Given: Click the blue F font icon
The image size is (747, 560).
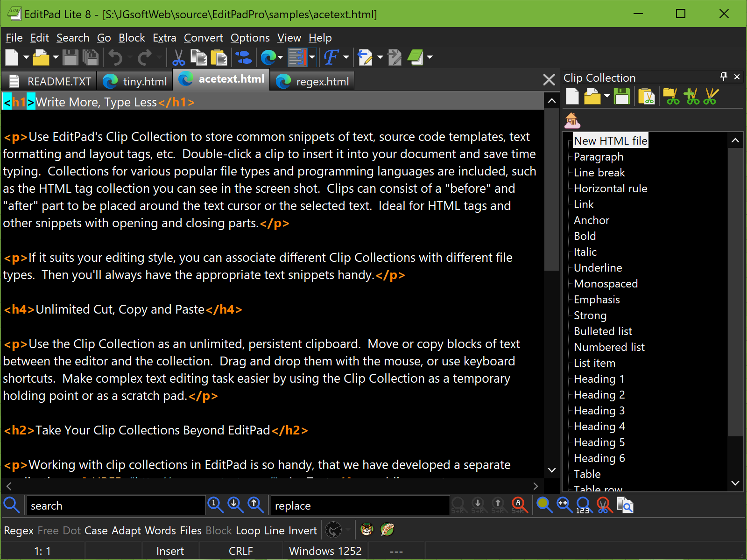Looking at the screenshot, I should coord(331,57).
